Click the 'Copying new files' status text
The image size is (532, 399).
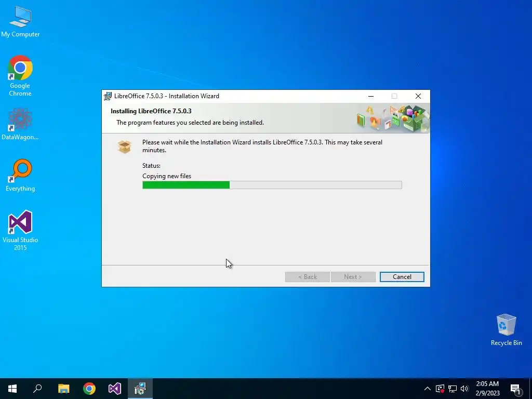pos(167,176)
